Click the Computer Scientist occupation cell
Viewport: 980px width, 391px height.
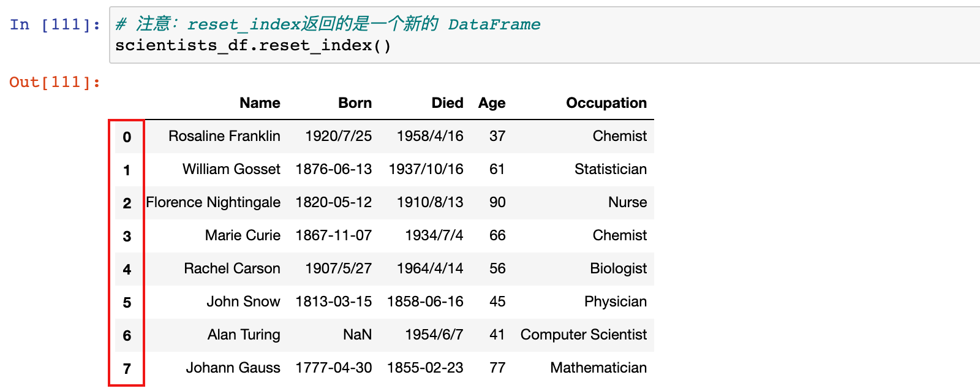click(584, 335)
